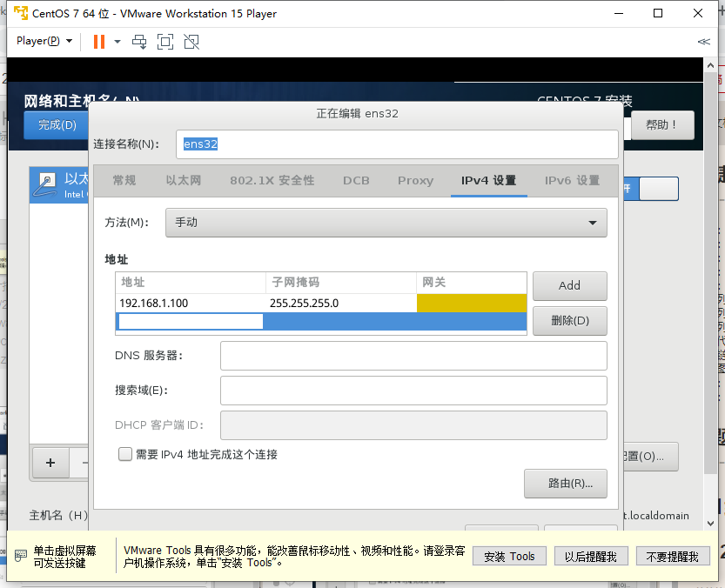The image size is (725, 588).
Task: Select the 192.168.1.100 address cell
Action: (190, 304)
